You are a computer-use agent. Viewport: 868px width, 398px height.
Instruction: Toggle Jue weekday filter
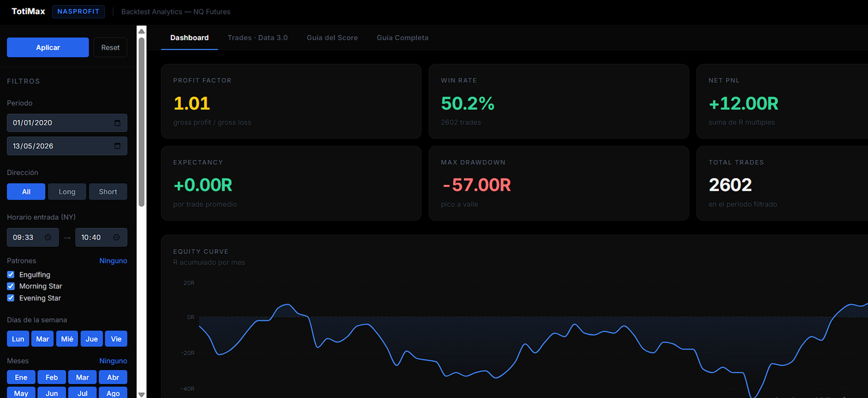(92, 339)
